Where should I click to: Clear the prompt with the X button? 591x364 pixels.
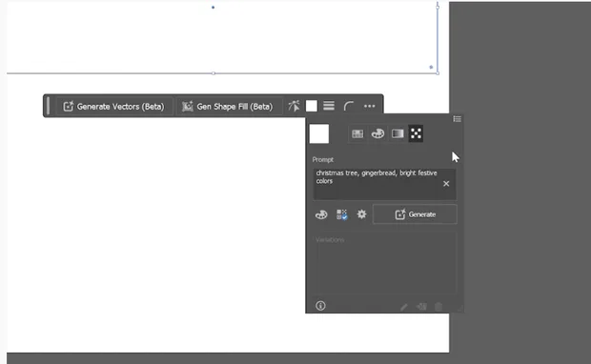(x=446, y=184)
